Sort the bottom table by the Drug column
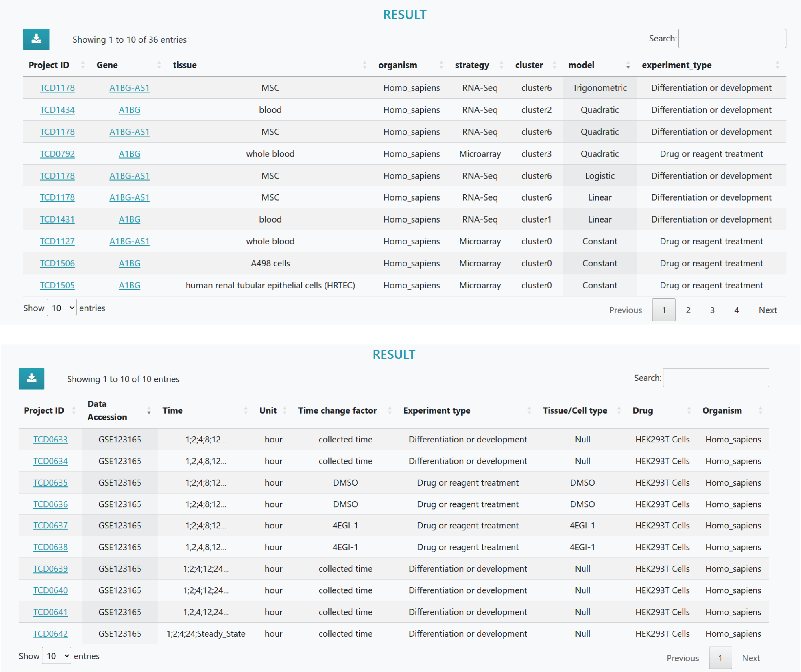 coord(643,411)
